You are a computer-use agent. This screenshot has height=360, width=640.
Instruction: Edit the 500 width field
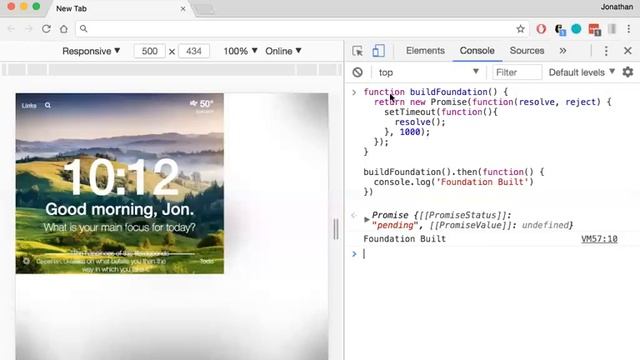(149, 51)
